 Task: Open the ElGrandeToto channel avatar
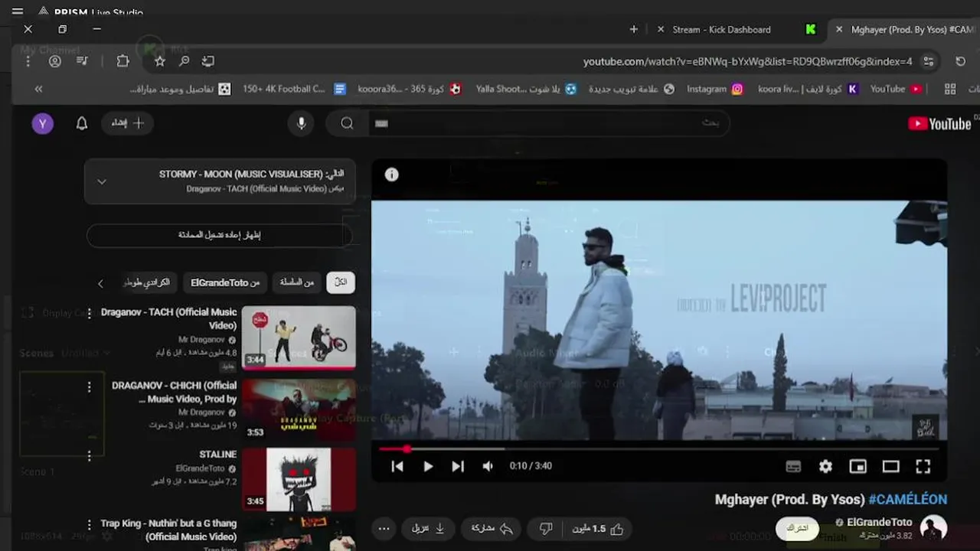[933, 528]
